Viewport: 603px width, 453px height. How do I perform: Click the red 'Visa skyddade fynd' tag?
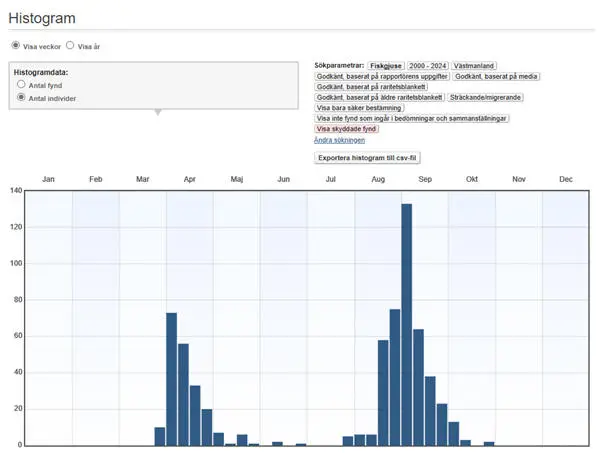(348, 129)
